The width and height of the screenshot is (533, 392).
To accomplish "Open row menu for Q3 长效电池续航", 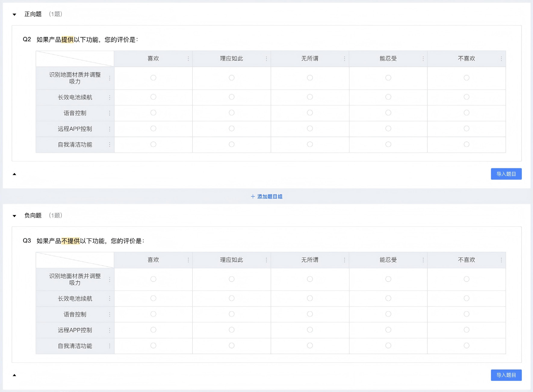I will coord(110,299).
